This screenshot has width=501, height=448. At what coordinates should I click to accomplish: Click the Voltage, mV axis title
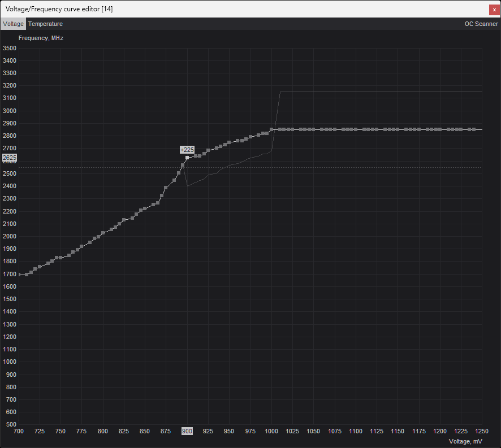click(465, 441)
